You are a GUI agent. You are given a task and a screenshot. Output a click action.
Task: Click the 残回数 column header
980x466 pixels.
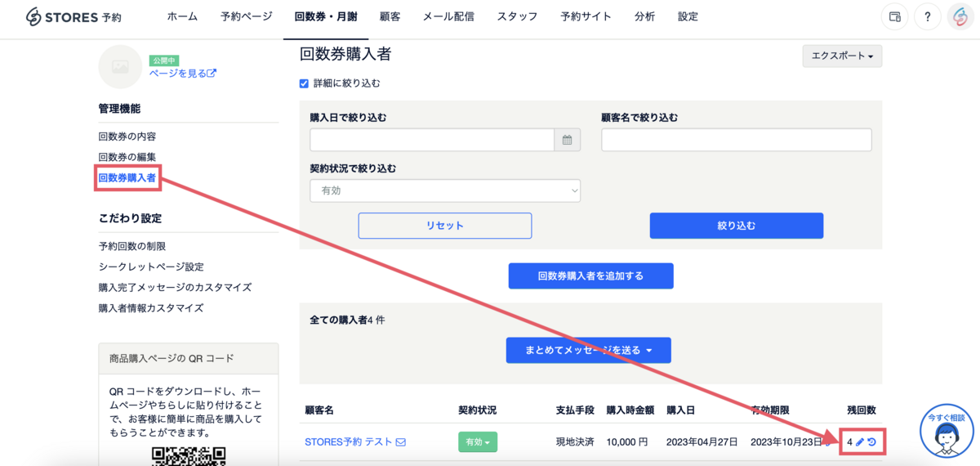(862, 410)
